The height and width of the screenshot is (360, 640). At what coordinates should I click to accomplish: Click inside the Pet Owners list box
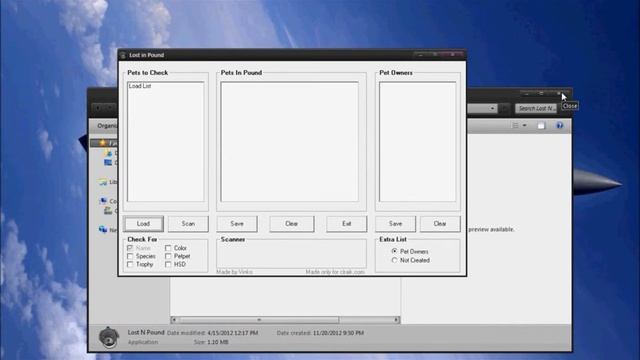(x=418, y=142)
